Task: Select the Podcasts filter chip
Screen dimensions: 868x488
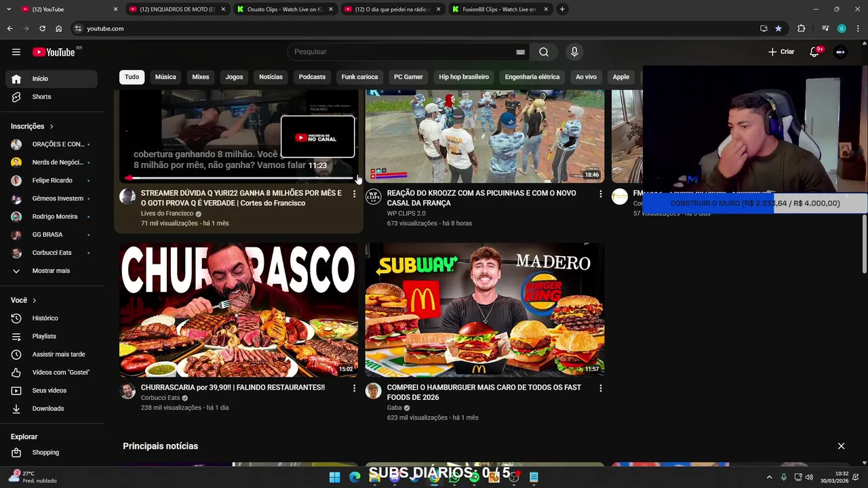Action: [313, 77]
